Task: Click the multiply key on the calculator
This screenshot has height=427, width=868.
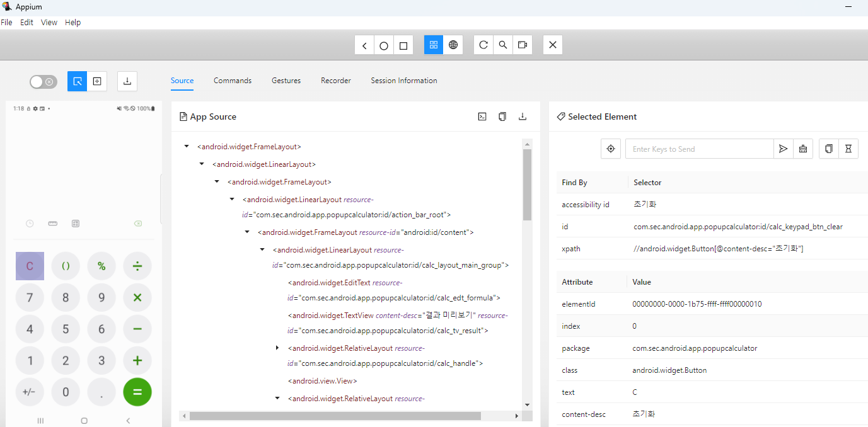Action: 137,297
